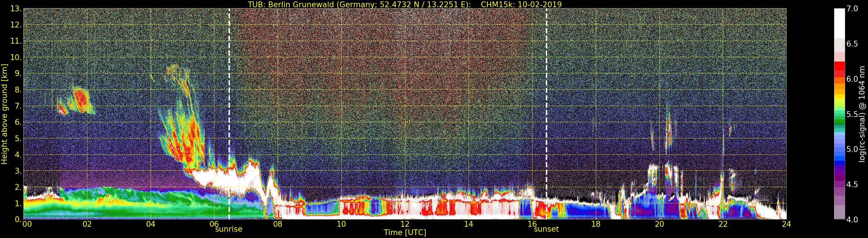Click the '22' time tick label
The width and height of the screenshot is (868, 238).
[723, 224]
